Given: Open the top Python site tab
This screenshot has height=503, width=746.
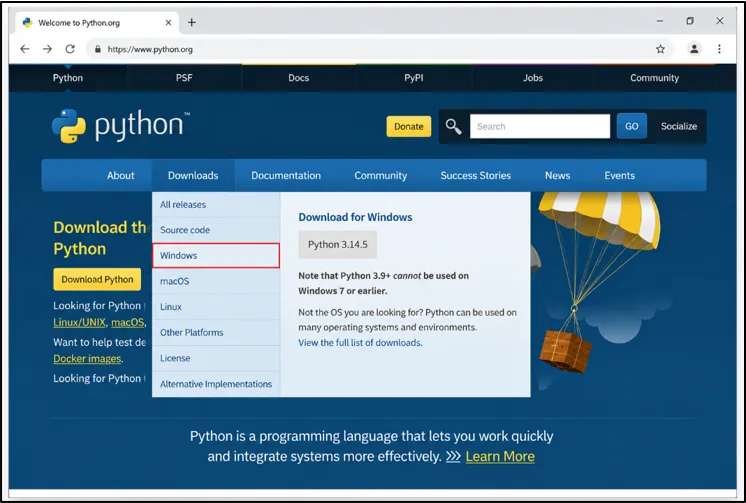Looking at the screenshot, I should pyautogui.click(x=68, y=78).
